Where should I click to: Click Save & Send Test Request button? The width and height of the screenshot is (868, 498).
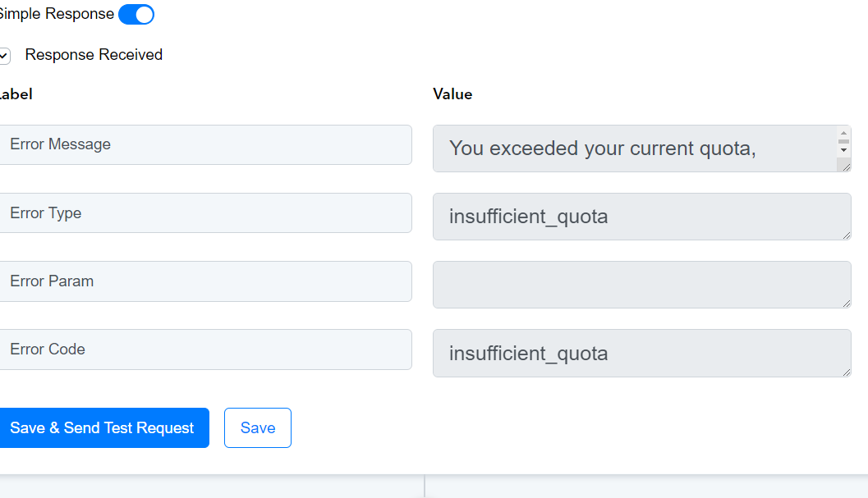pyautogui.click(x=103, y=427)
